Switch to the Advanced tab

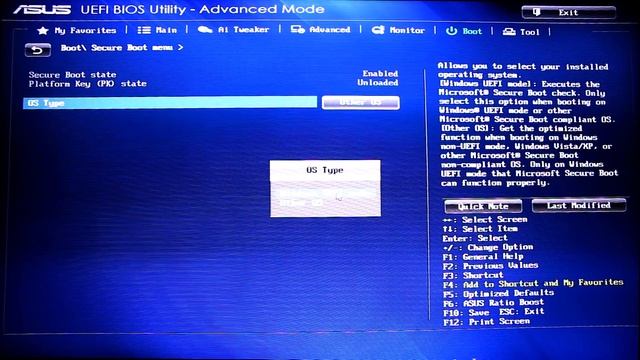pos(320,29)
